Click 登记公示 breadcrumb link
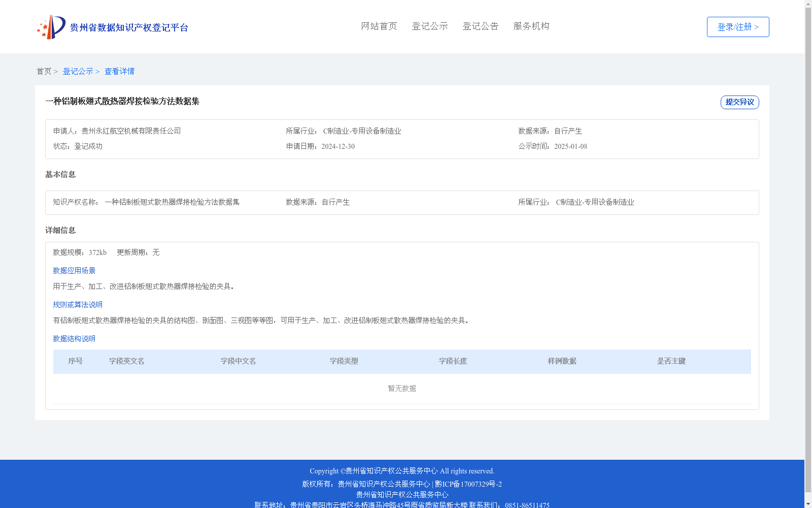Image resolution: width=812 pixels, height=508 pixels. point(78,71)
